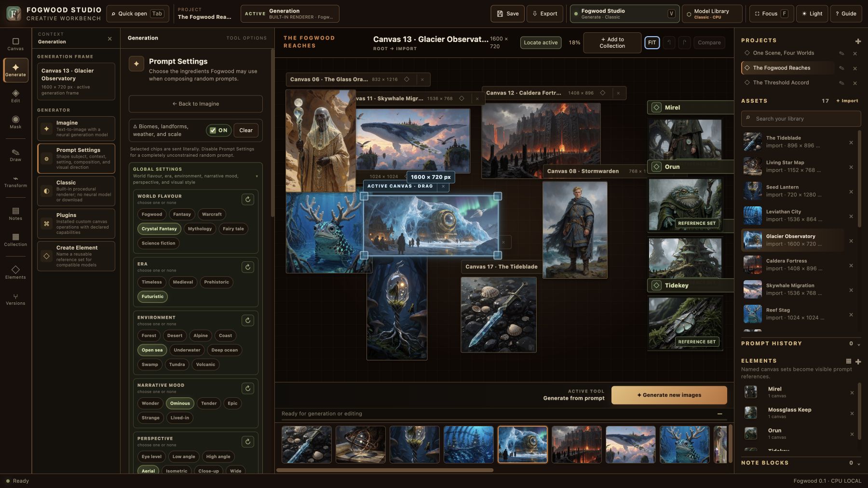Search your library input field
This screenshot has width=868, height=488.
point(801,119)
